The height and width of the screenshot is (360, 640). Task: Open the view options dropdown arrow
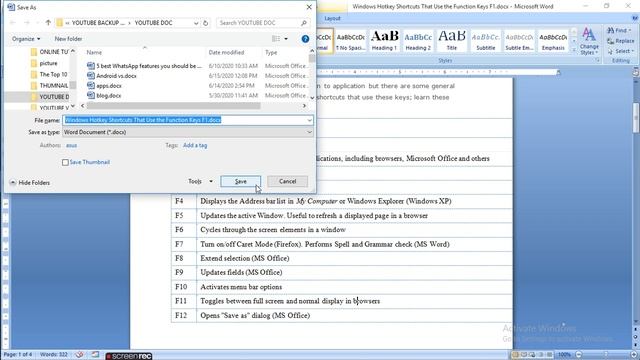286,39
